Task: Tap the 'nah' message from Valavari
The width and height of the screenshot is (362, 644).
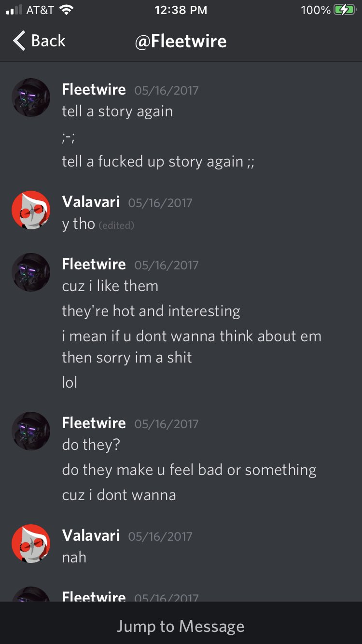Action: pyautogui.click(x=74, y=557)
